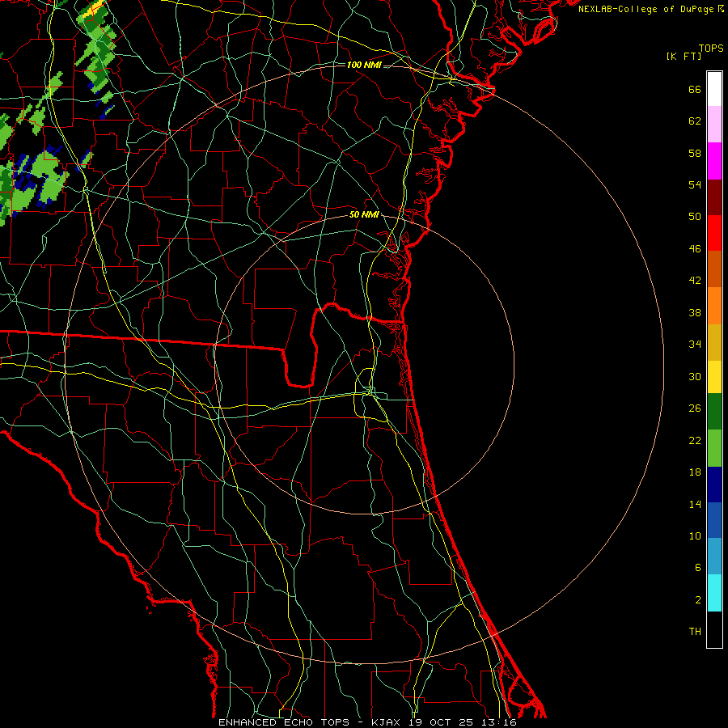Click the "30" legend value

(x=695, y=376)
